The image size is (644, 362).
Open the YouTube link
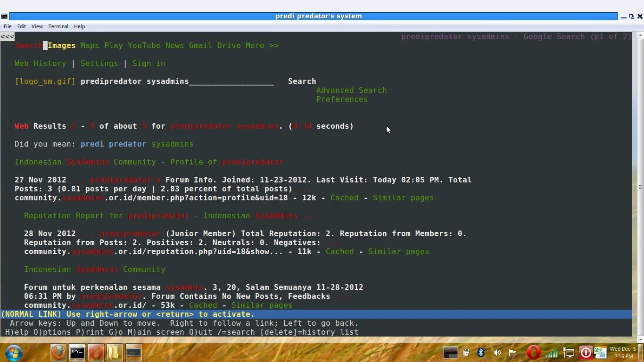(144, 46)
